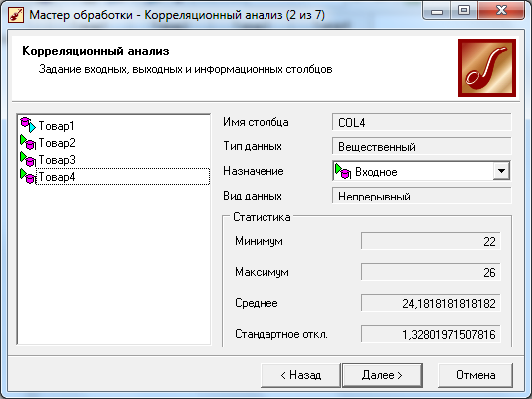The image size is (532, 399).
Task: Open the Назначение dropdown arrow
Action: pyautogui.click(x=501, y=171)
